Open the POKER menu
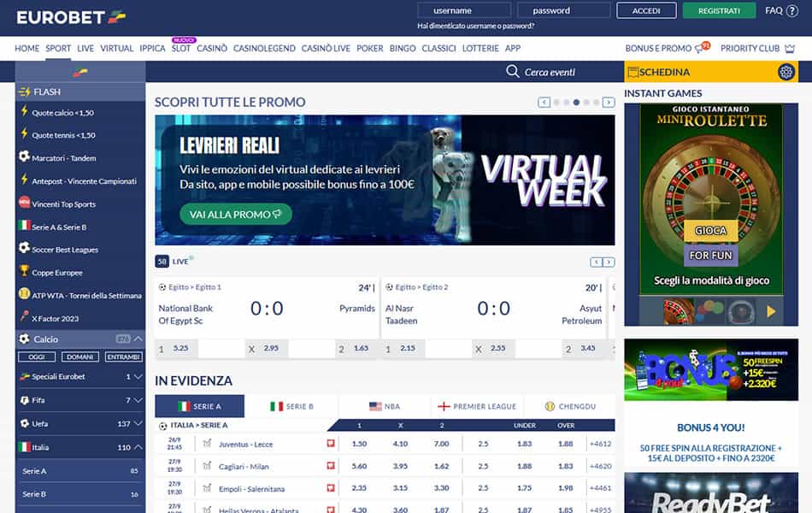This screenshot has width=812, height=513. pyautogui.click(x=370, y=48)
